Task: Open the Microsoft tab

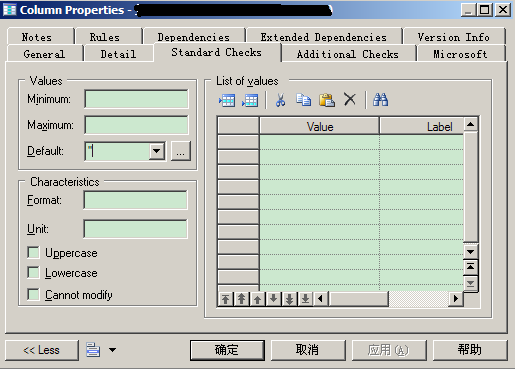Action: (460, 54)
